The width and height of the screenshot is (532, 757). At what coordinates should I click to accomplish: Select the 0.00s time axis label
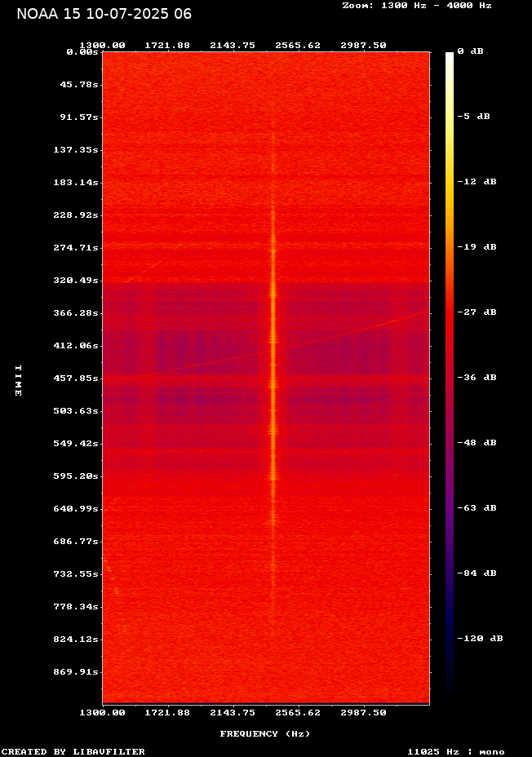(x=82, y=51)
